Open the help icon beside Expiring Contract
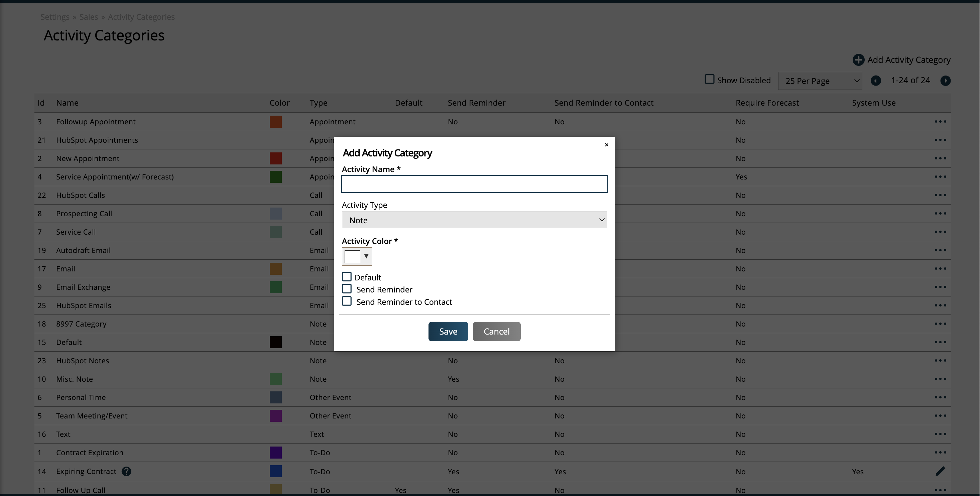 pos(126,471)
